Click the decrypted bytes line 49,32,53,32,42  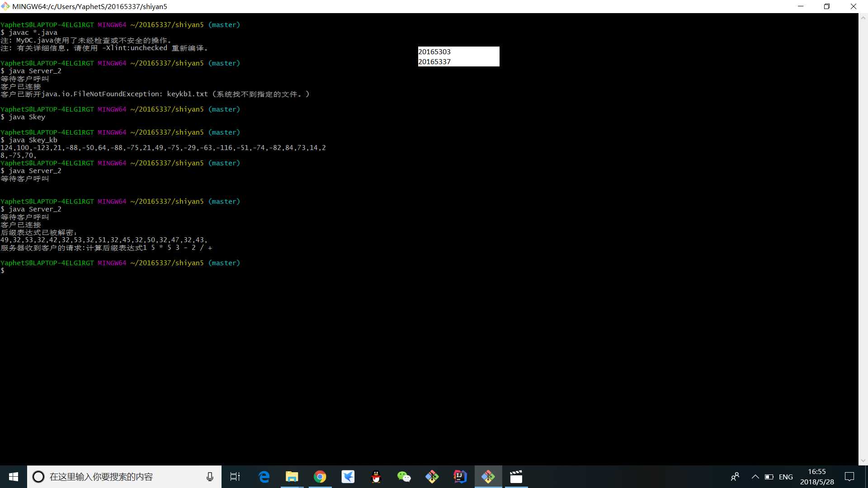pyautogui.click(x=104, y=240)
